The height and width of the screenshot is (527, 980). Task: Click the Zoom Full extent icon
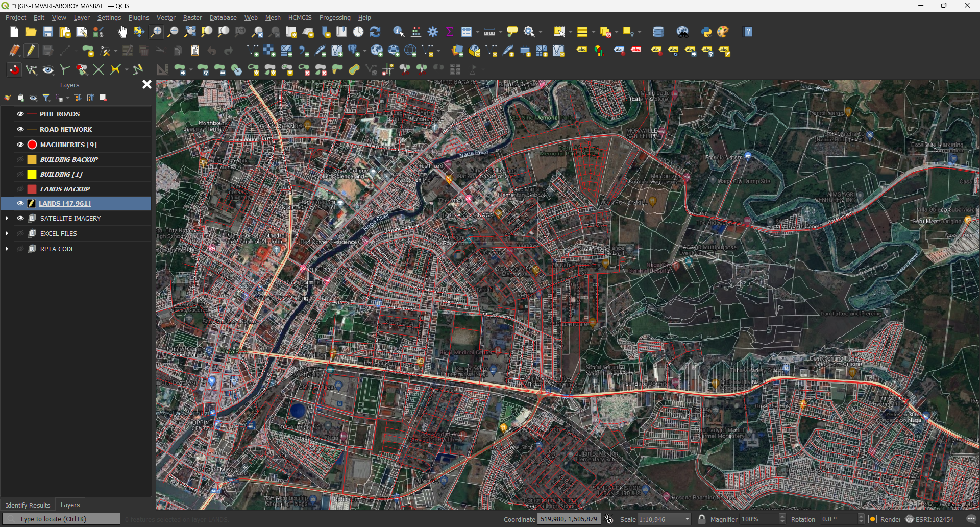click(190, 32)
